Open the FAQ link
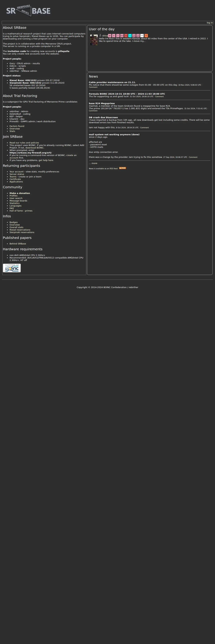Viewport: 215px width, 644px height. point(12,208)
